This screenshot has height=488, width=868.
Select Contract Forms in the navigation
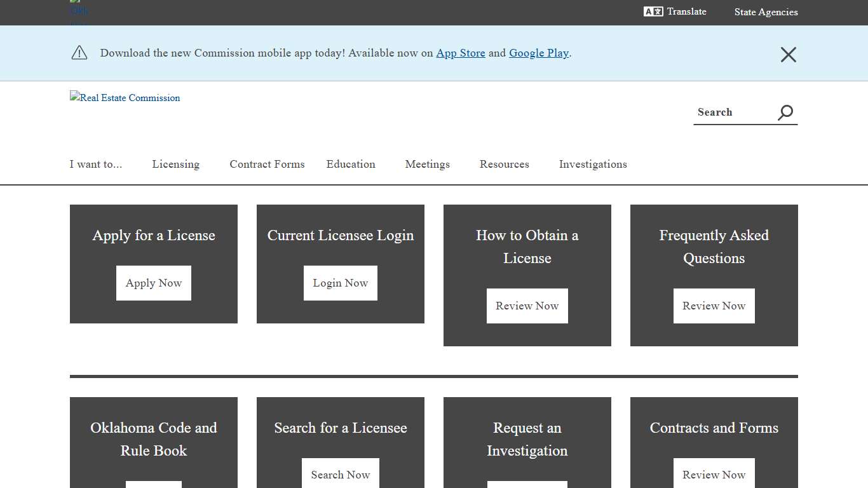click(267, 164)
